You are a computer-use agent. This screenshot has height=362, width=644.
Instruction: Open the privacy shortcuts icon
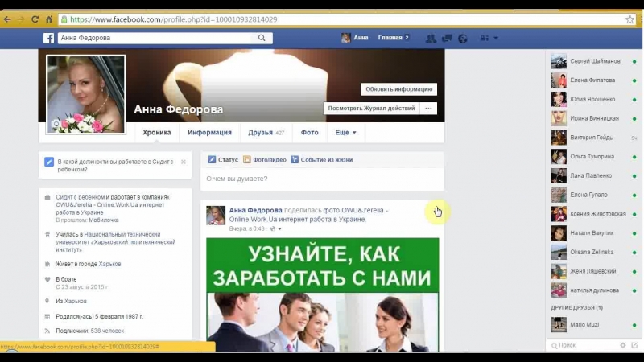click(485, 38)
